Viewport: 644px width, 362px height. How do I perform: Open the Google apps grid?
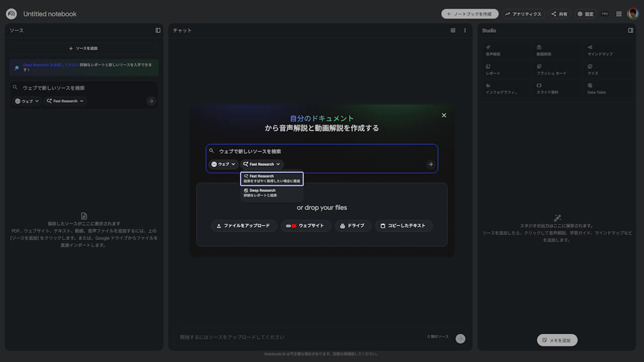pos(619,14)
